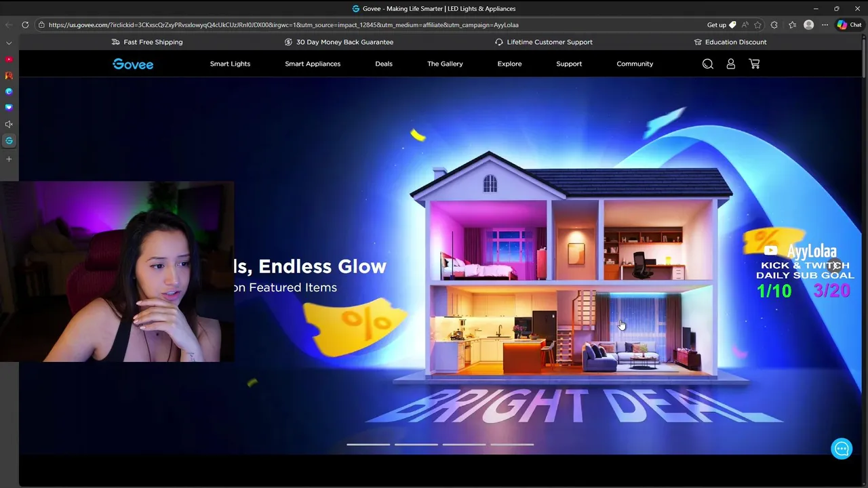Screen dimensions: 868x488
Task: Select the second carousel slide indicator
Action: click(x=416, y=445)
